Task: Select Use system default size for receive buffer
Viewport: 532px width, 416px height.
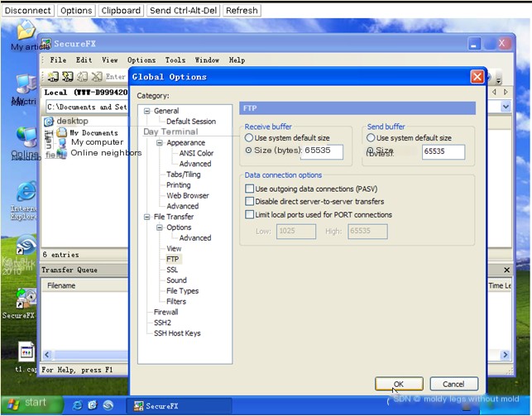Action: [249, 137]
